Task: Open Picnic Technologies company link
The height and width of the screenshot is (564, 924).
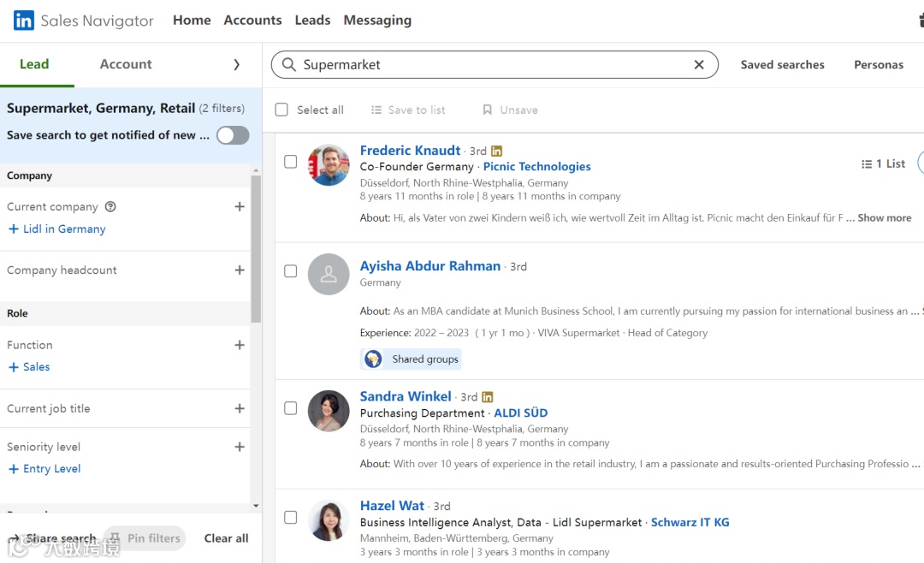Action: 536,166
